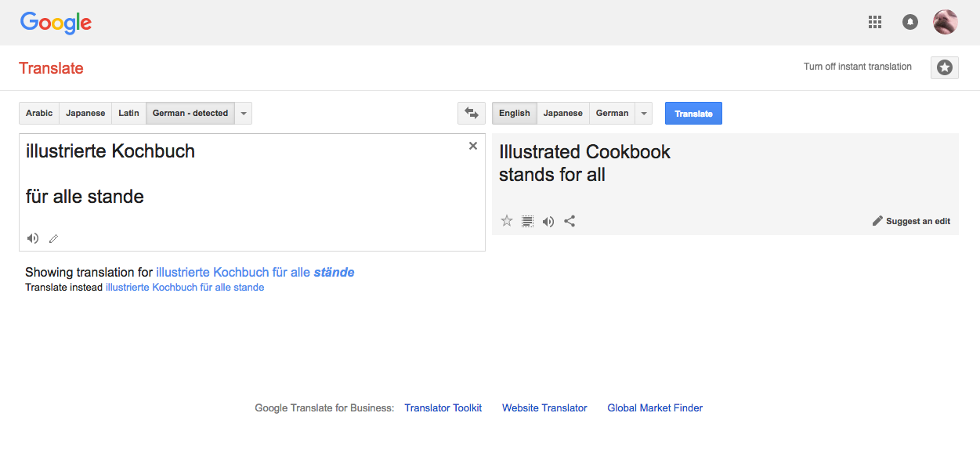
Task: Open Google notifications bell
Action: tap(910, 22)
